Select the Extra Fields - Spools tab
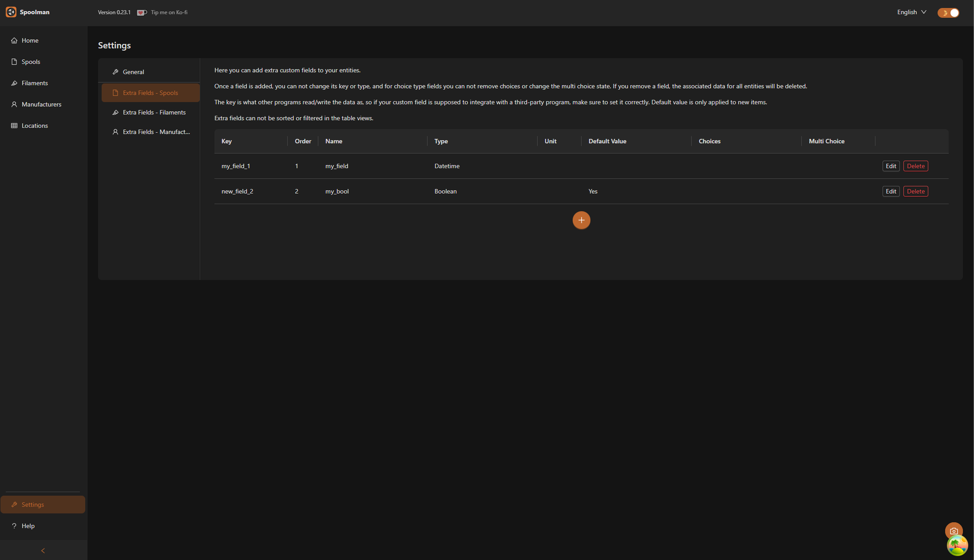 coord(150,93)
